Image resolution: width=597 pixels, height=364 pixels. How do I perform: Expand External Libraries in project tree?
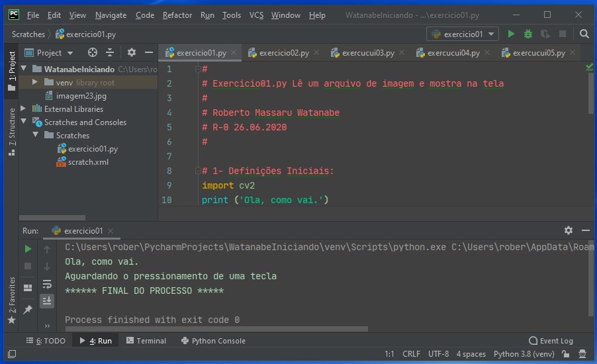24,109
